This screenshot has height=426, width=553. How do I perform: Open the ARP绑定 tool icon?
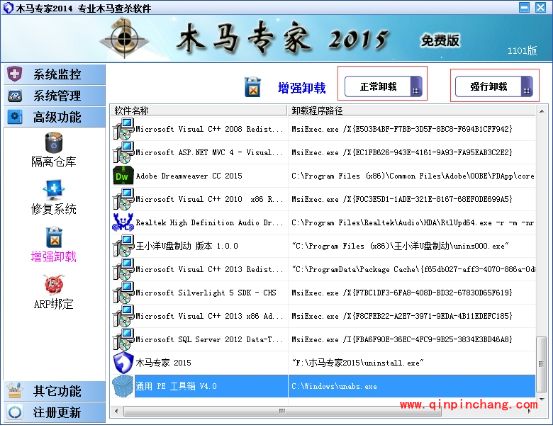[54, 285]
